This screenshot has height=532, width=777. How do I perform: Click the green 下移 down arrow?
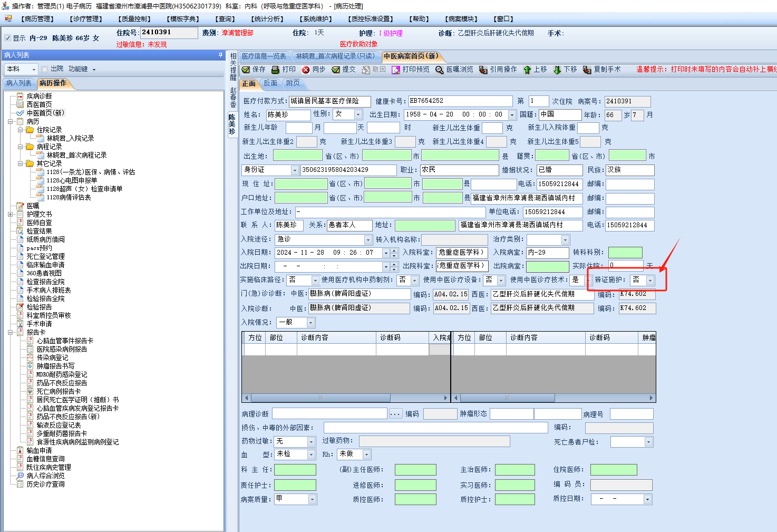tap(557, 70)
